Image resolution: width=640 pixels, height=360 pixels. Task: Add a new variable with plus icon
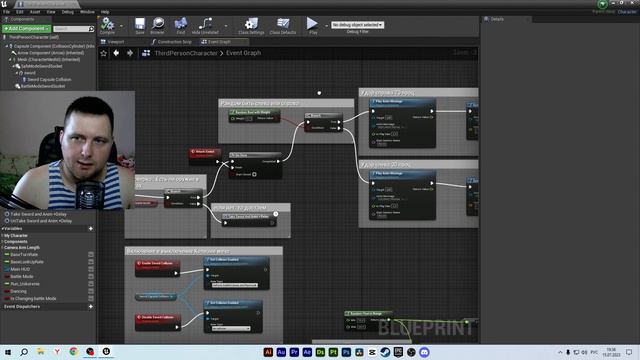91,229
